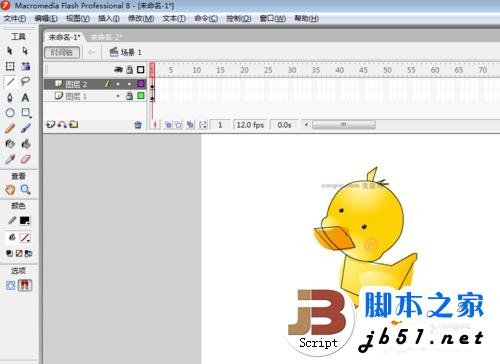Viewport: 500px width, 364px height.
Task: Choose the Free Transform tool
Action: coord(10,66)
